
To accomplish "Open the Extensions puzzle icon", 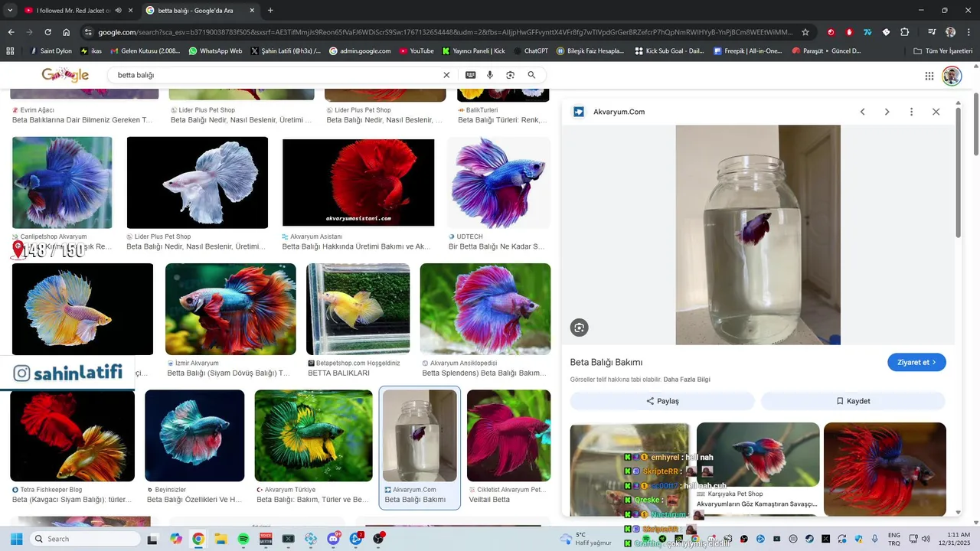I will 904,32.
